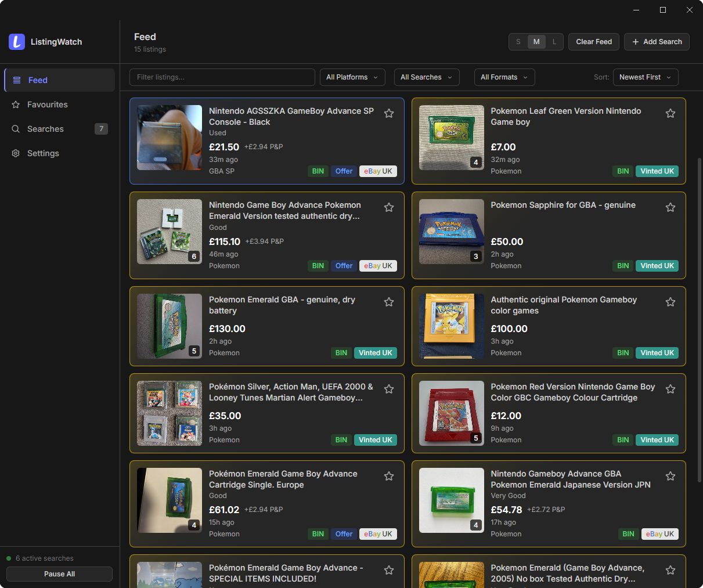Select the S density option

tap(518, 42)
